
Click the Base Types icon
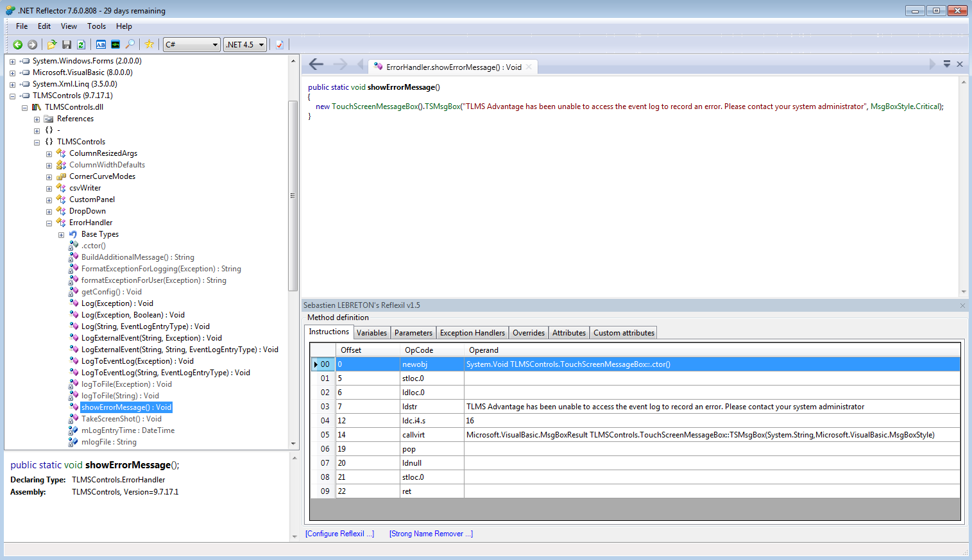(73, 234)
